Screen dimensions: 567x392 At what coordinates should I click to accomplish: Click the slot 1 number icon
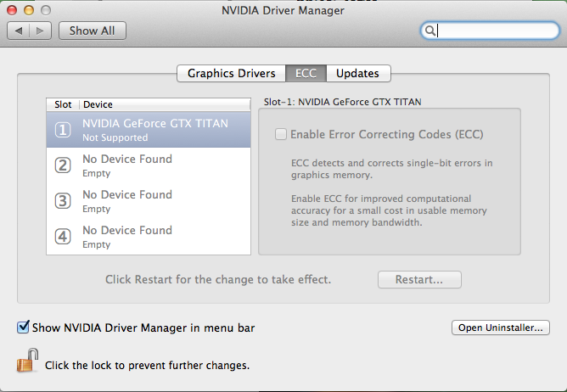(62, 130)
